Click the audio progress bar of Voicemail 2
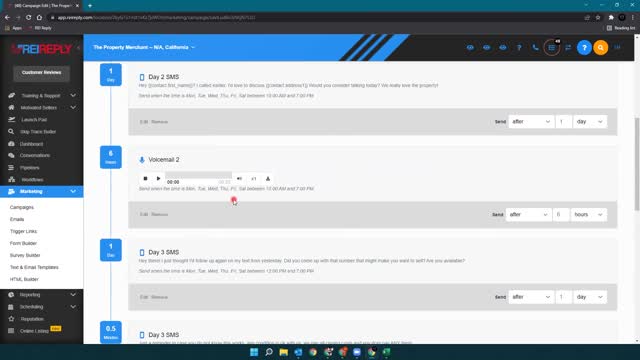This screenshot has width=640, height=360. tap(198, 175)
